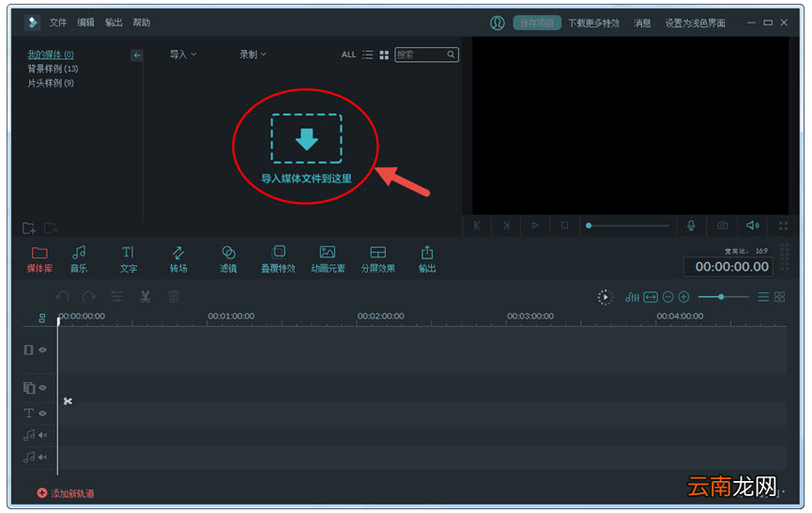Image resolution: width=812 pixels, height=513 pixels.
Task: Open the 消息 messages link
Action: (642, 23)
